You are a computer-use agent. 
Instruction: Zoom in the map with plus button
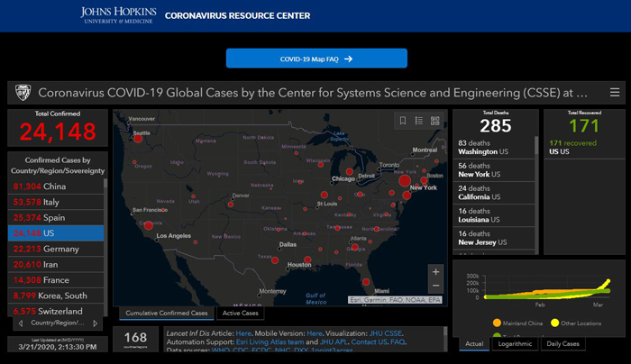pos(436,271)
